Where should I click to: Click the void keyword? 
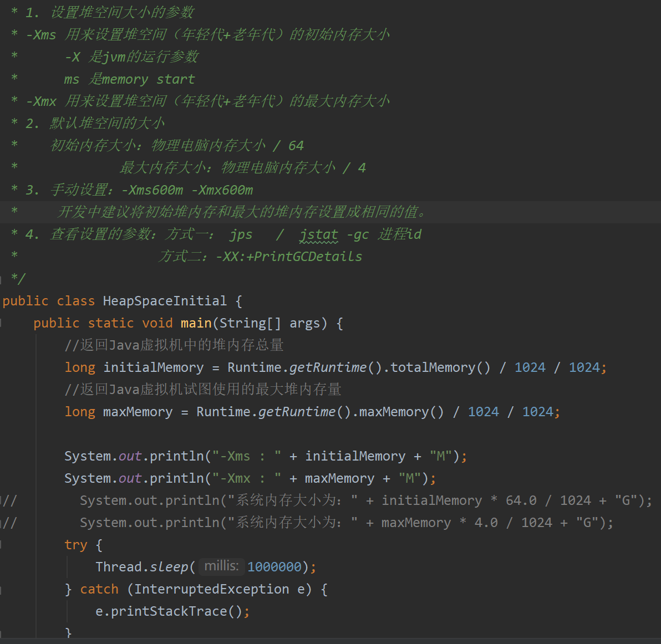[x=157, y=323]
